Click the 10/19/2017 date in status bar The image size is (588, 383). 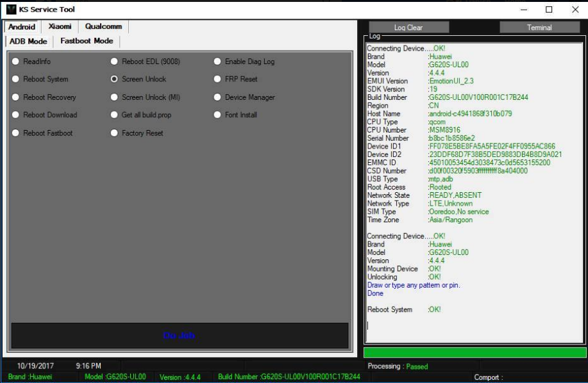click(x=35, y=366)
